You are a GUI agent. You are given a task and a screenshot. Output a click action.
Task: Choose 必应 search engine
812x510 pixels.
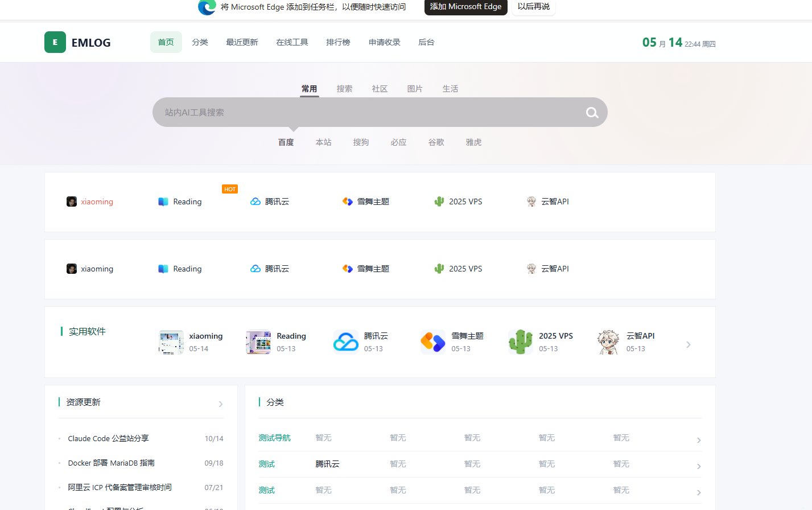[x=399, y=142]
